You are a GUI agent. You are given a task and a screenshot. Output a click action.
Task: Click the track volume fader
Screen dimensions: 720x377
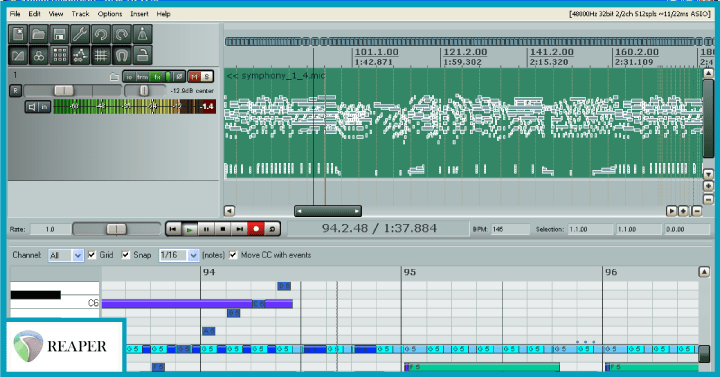click(64, 90)
